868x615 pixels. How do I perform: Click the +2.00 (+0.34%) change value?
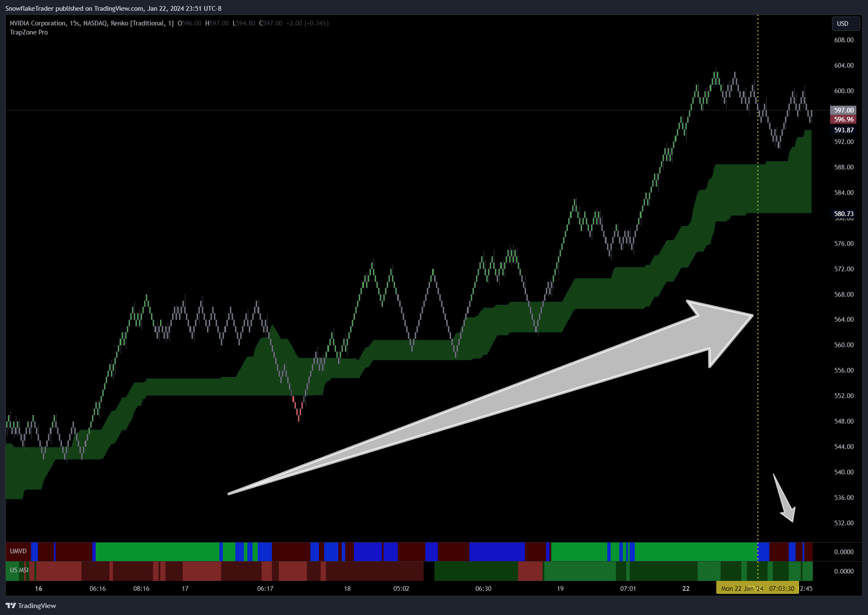click(307, 23)
